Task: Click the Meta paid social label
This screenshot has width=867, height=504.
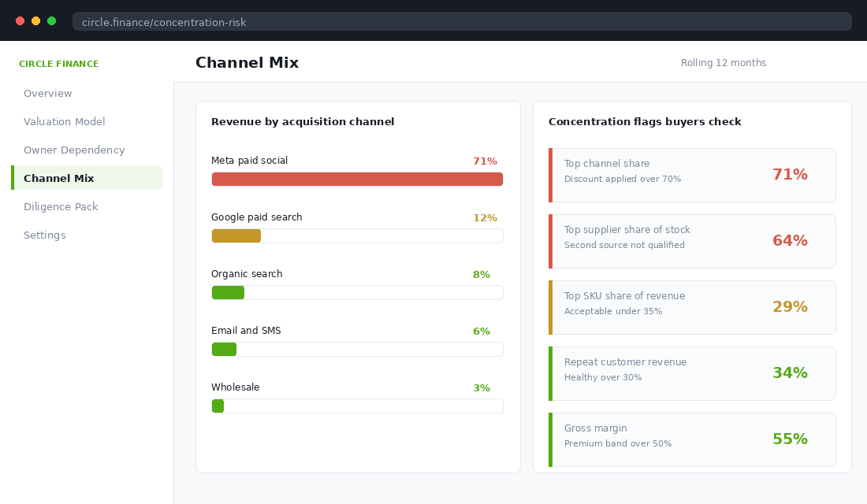Action: pyautogui.click(x=249, y=161)
